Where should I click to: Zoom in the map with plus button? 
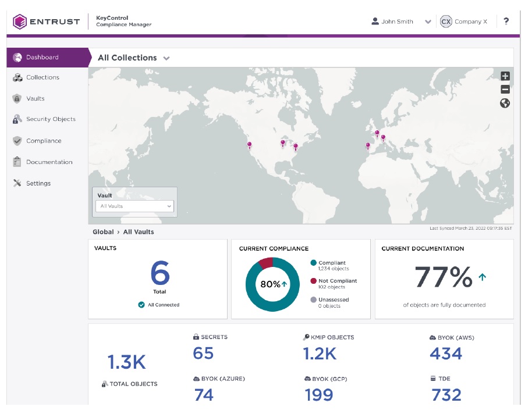505,76
